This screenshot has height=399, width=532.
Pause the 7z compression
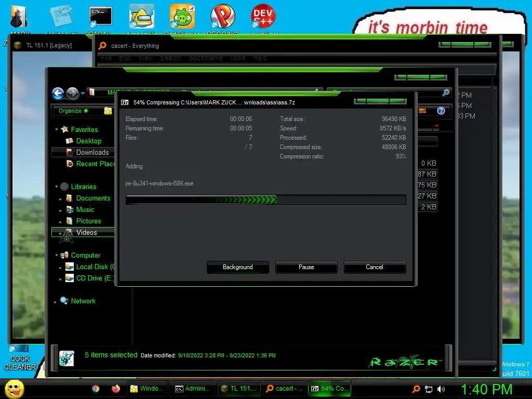click(x=306, y=267)
